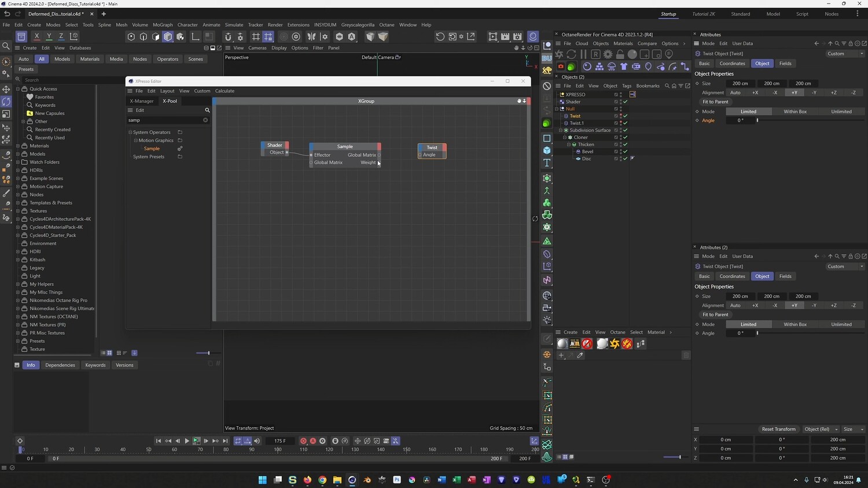Go to end of the animation
Viewport: 868px width, 488px height.
pos(225,441)
